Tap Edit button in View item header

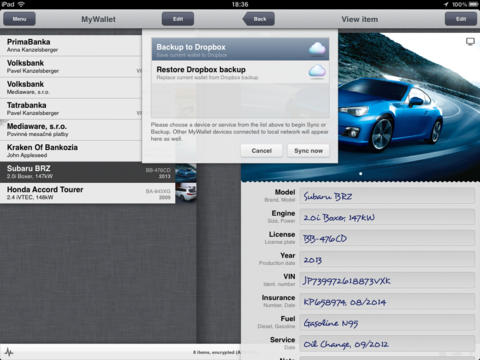[x=461, y=19]
